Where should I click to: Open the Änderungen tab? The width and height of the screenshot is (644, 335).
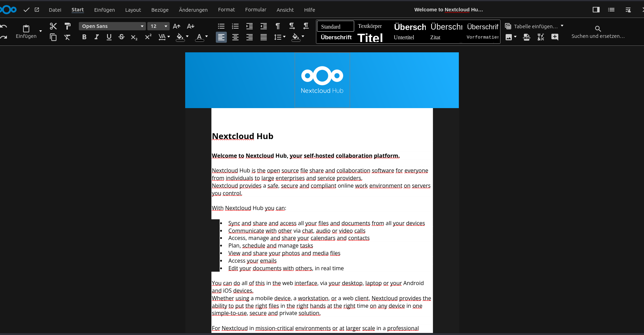193,10
